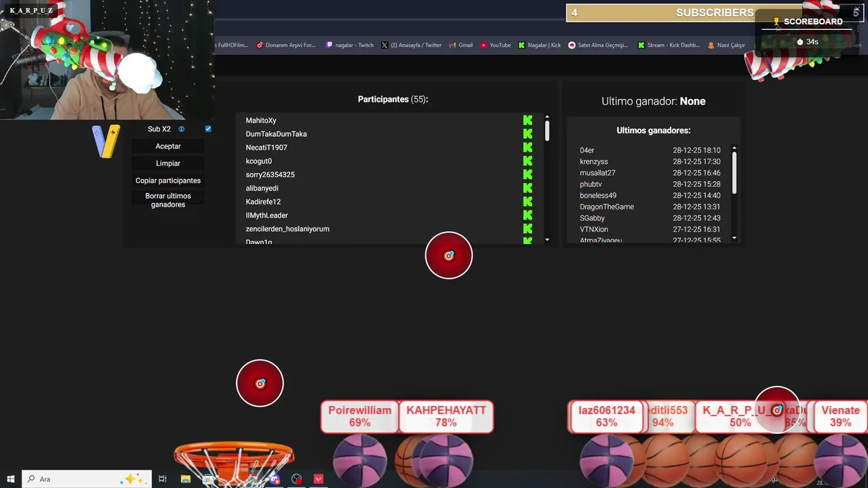Select participant MahitoXy
The width and height of the screenshot is (868, 488).
coord(261,121)
